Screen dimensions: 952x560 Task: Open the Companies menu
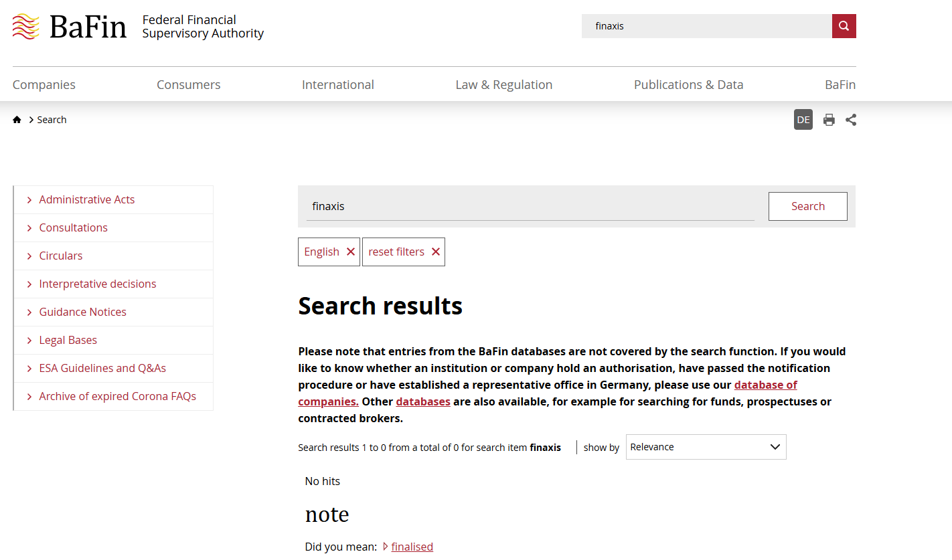click(x=44, y=85)
